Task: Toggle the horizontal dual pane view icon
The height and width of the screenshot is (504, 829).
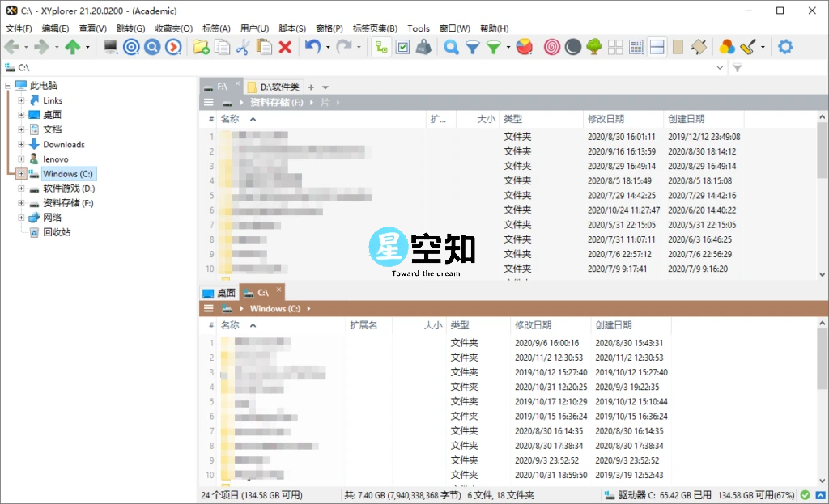Action: (x=656, y=47)
